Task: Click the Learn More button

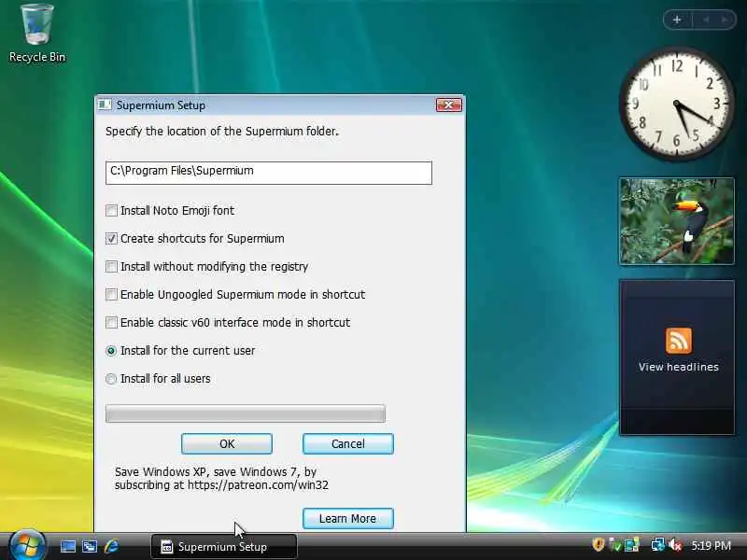Action: (348, 519)
